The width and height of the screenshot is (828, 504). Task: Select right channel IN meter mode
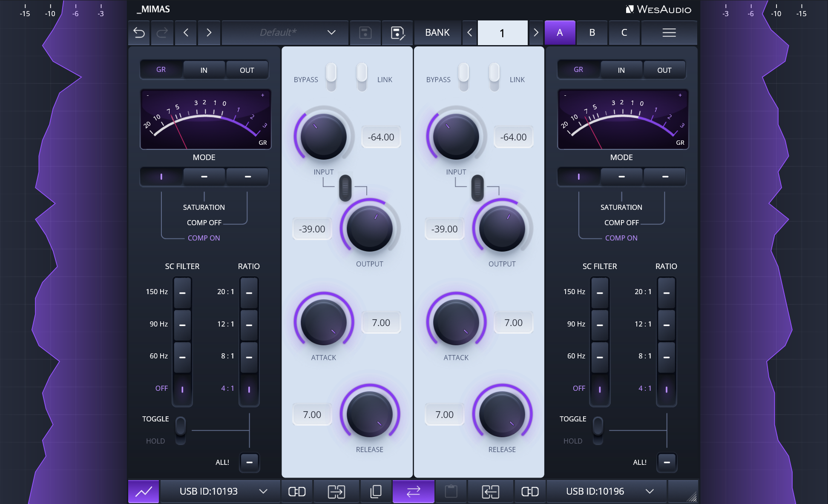coord(621,70)
